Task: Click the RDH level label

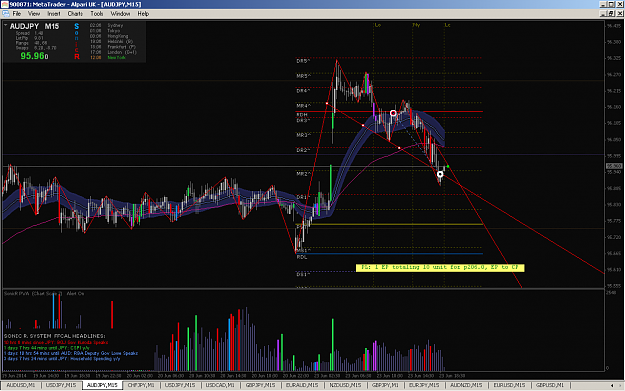Action: [x=302, y=115]
